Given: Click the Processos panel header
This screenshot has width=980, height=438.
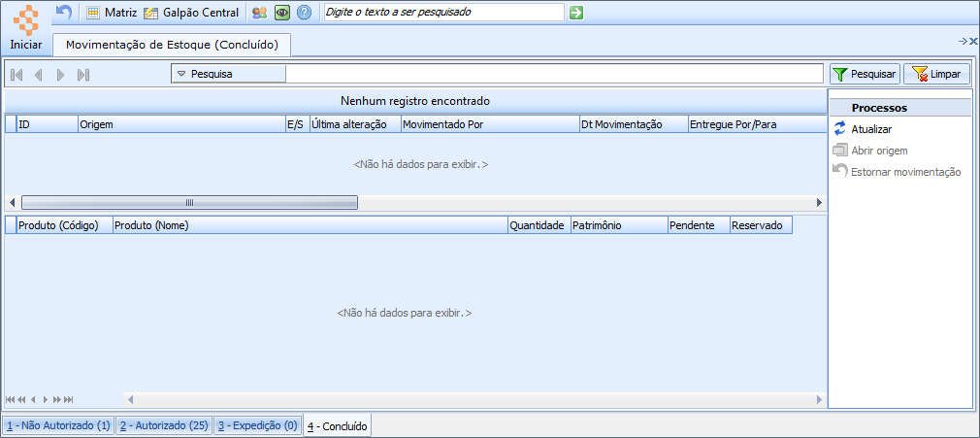Looking at the screenshot, I should 900,108.
